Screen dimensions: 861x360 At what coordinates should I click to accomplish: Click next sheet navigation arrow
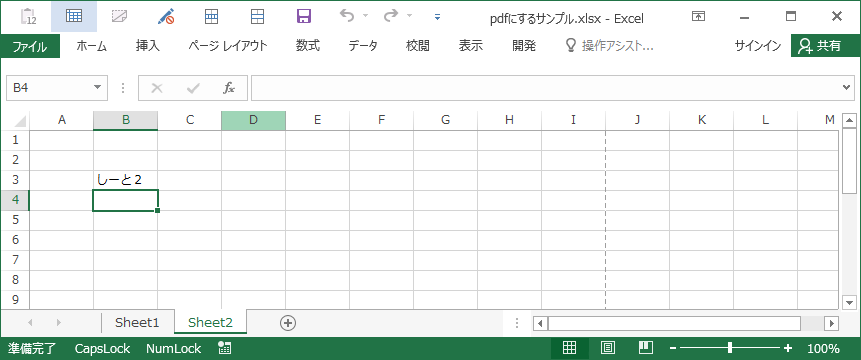(x=59, y=323)
